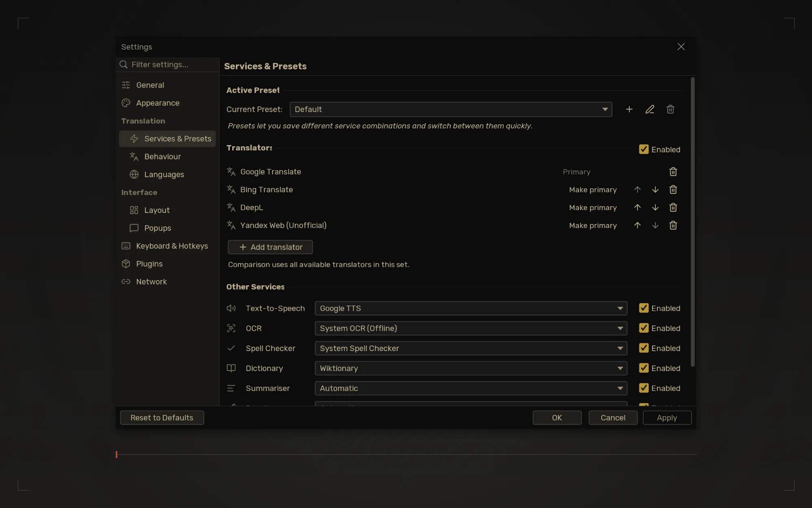Disable Summariser Enabled checkbox
Image resolution: width=812 pixels, height=508 pixels.
click(x=644, y=388)
